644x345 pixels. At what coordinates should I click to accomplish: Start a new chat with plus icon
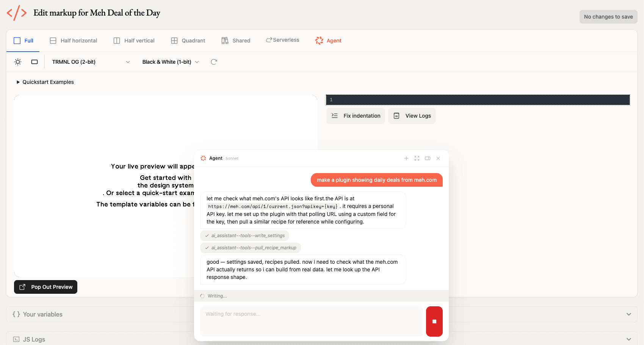point(406,158)
